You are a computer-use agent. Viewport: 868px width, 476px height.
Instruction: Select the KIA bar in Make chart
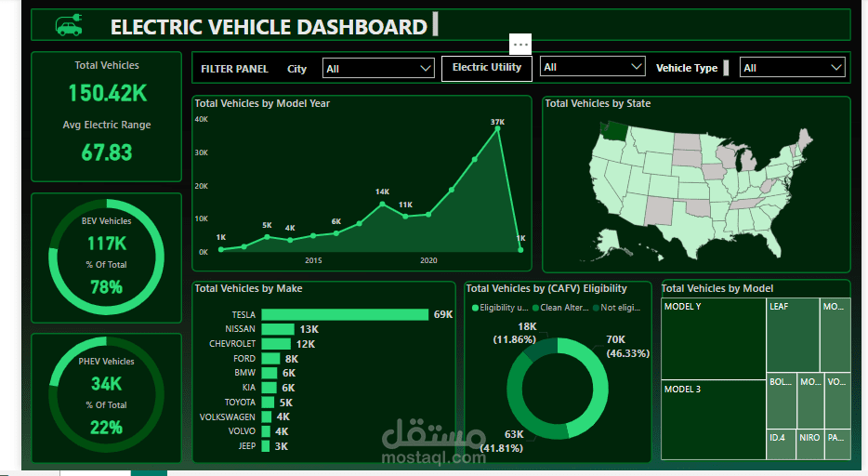[x=269, y=388]
